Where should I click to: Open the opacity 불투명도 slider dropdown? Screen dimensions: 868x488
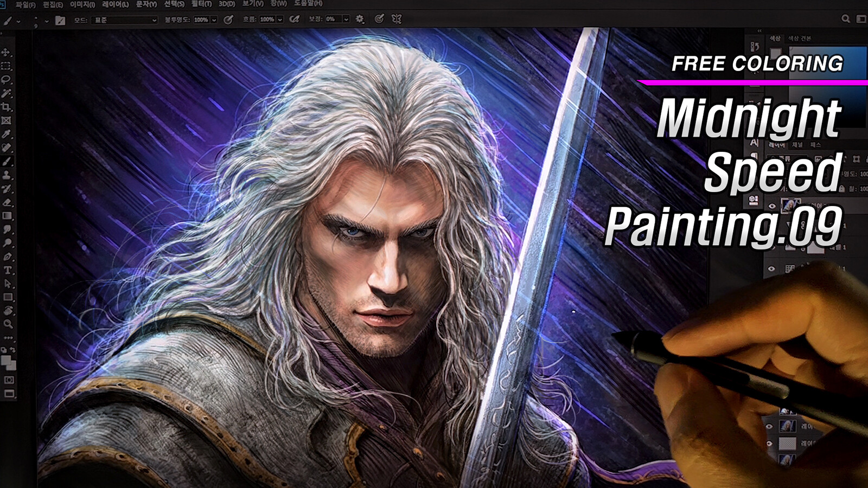[214, 20]
